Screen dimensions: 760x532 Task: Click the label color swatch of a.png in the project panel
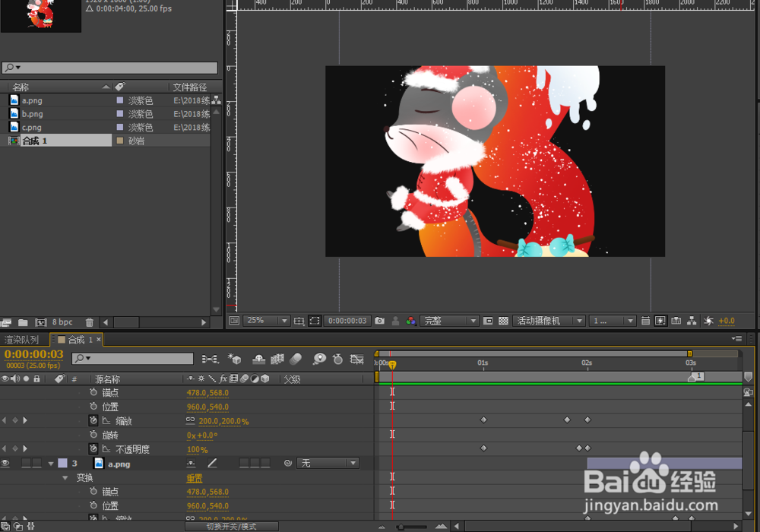click(x=120, y=100)
